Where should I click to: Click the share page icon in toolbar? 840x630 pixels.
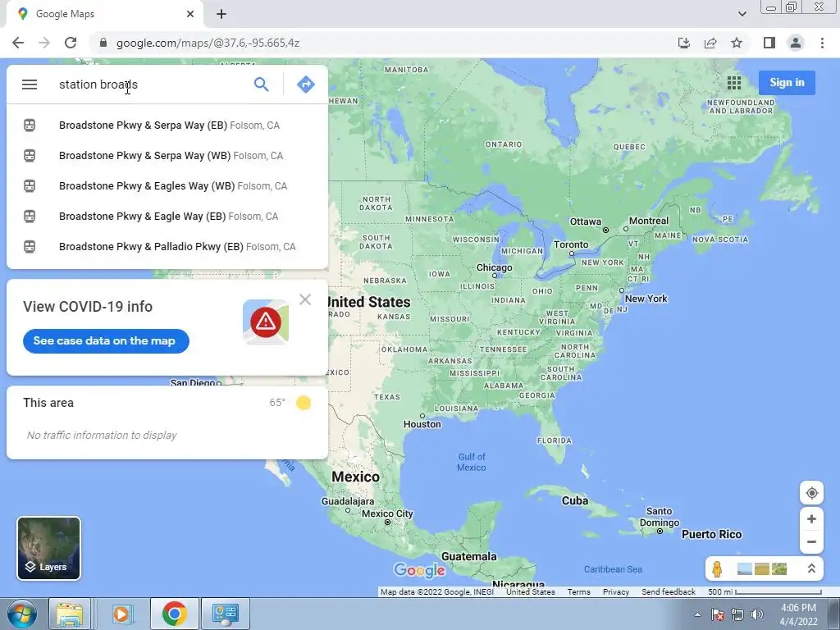click(710, 43)
